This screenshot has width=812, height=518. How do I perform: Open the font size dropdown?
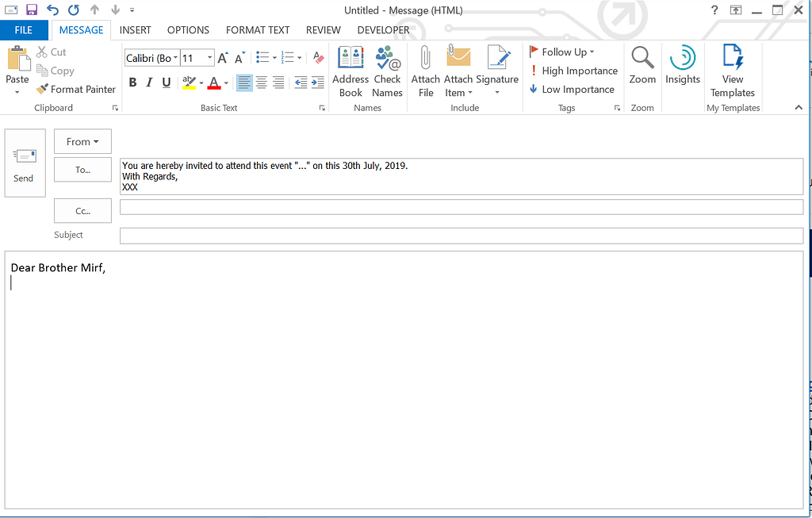pyautogui.click(x=209, y=57)
